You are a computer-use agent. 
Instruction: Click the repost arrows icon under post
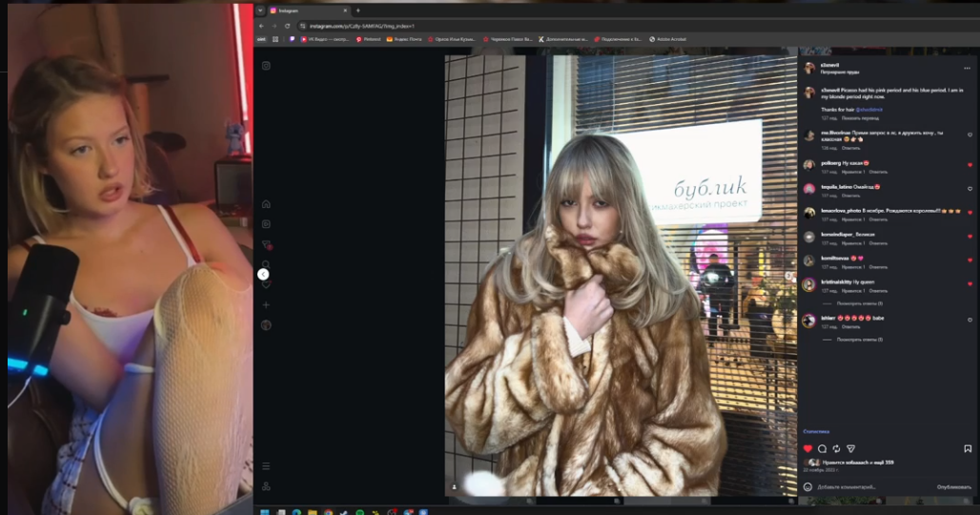836,449
